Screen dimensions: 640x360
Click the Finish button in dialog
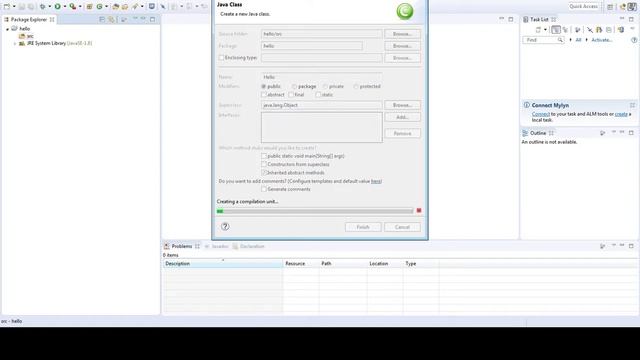pyautogui.click(x=363, y=227)
